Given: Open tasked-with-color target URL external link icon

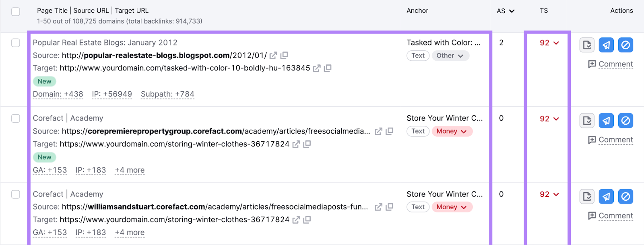Looking at the screenshot, I should pyautogui.click(x=317, y=68).
